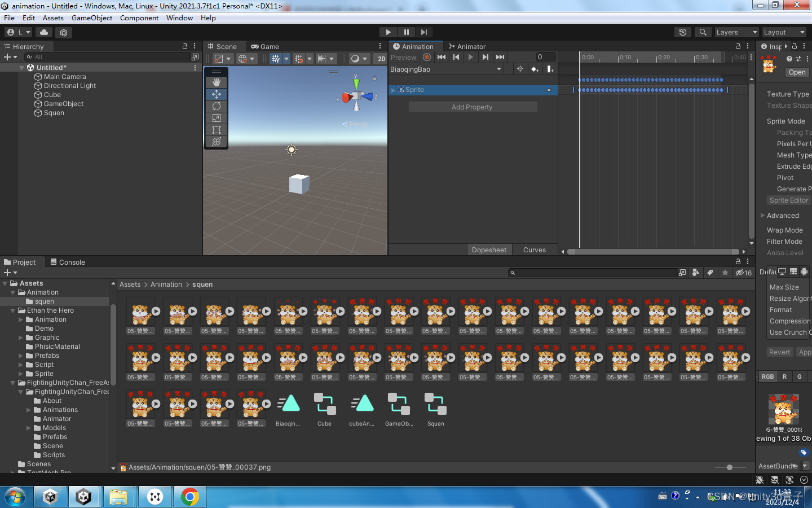Viewport: 812px width, 508px height.
Task: Go to next keyframe in Animation
Action: (x=486, y=57)
